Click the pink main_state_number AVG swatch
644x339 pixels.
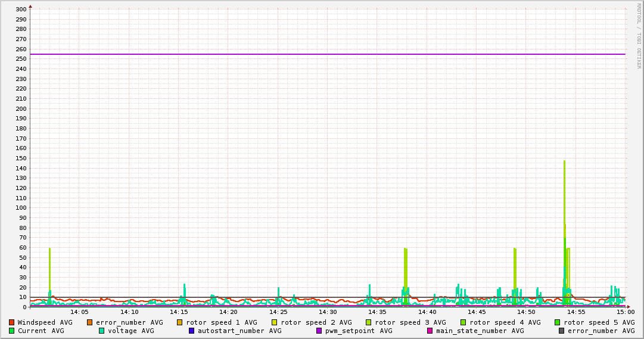tap(430, 331)
